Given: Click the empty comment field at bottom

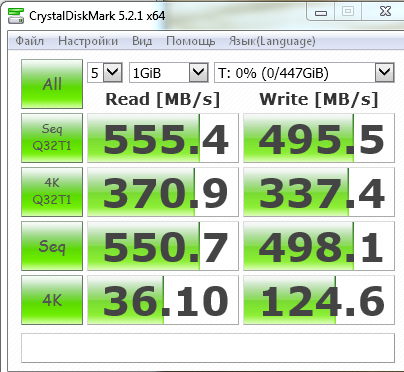Looking at the screenshot, I should (x=208, y=348).
